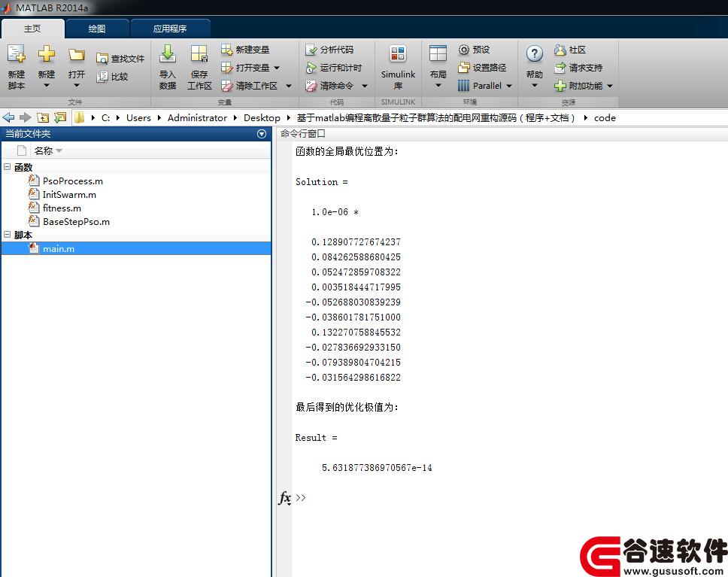Click Set Path (设置路径) icon
This screenshot has width=728, height=577.
tap(464, 68)
